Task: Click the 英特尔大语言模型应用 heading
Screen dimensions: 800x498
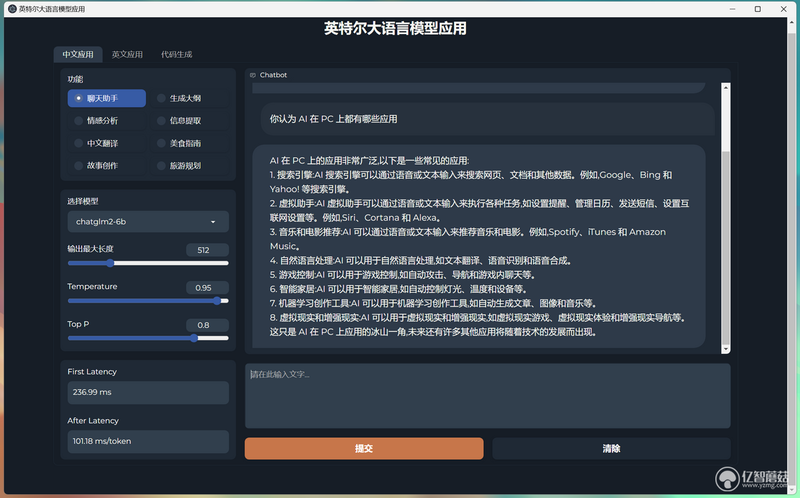Action: click(x=395, y=28)
